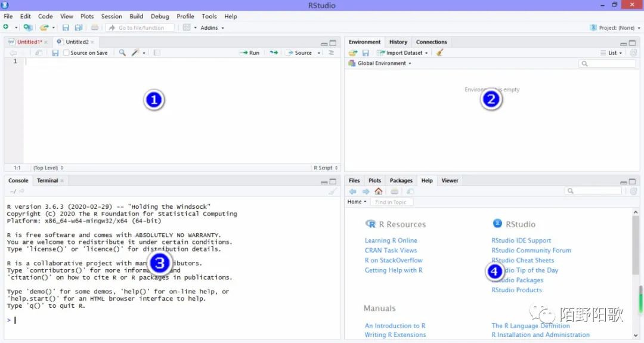
Task: Open RStudio IDE Support link
Action: pos(521,240)
